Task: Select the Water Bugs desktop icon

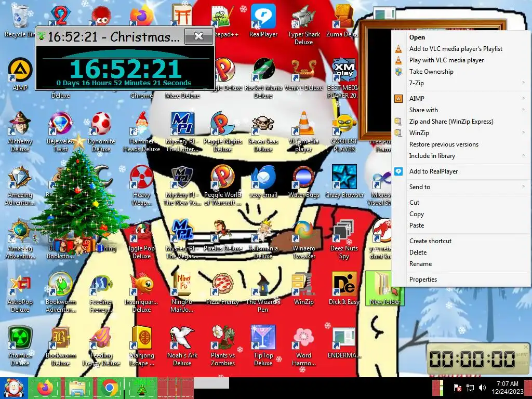Action: pos(303,181)
